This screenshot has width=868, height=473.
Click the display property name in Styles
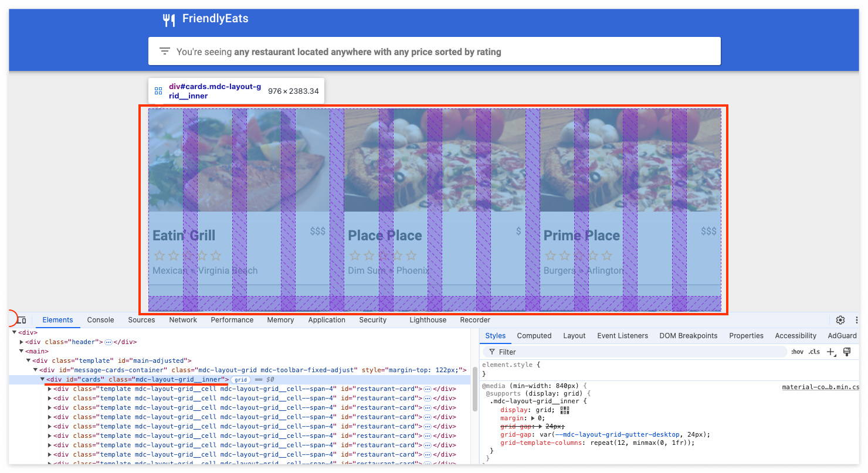click(x=514, y=410)
